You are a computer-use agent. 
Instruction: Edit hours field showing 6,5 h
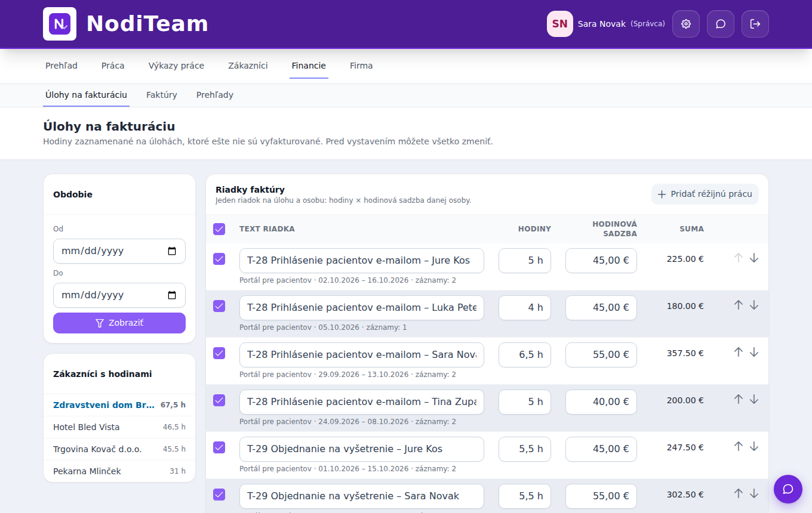[525, 355]
